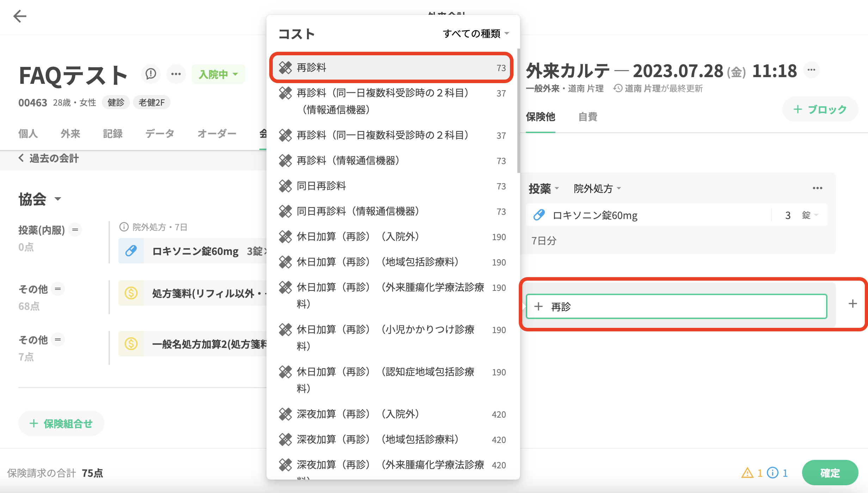Open the 投薬 block ellipsis menu
The image size is (868, 493).
pyautogui.click(x=817, y=188)
